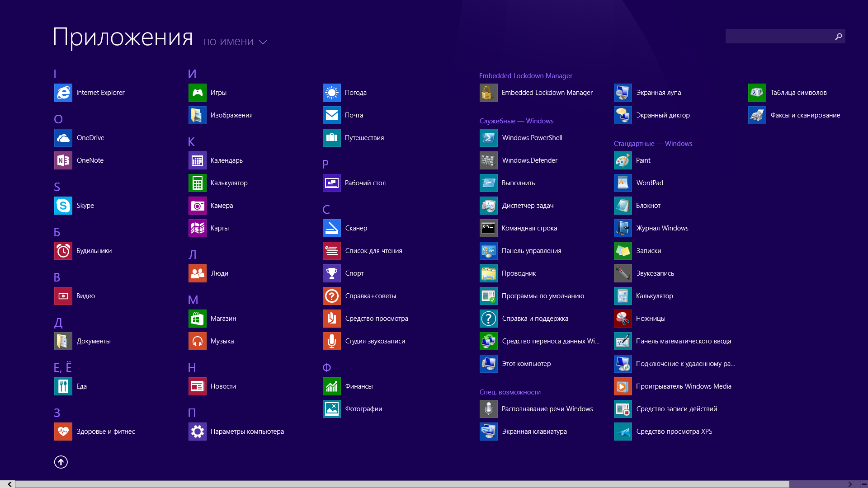Image resolution: width=868 pixels, height=488 pixels.
Task: Select 'Блокнот' entry
Action: pos(648,206)
